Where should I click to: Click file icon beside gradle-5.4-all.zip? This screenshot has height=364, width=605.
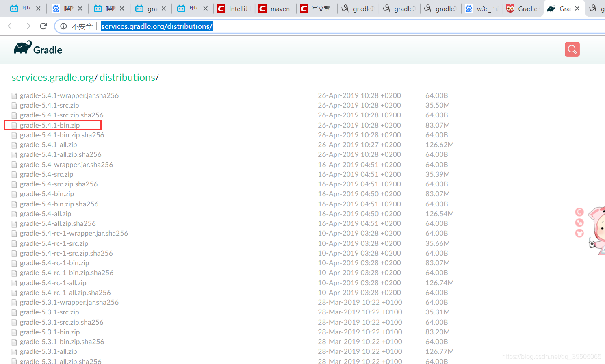coord(14,214)
